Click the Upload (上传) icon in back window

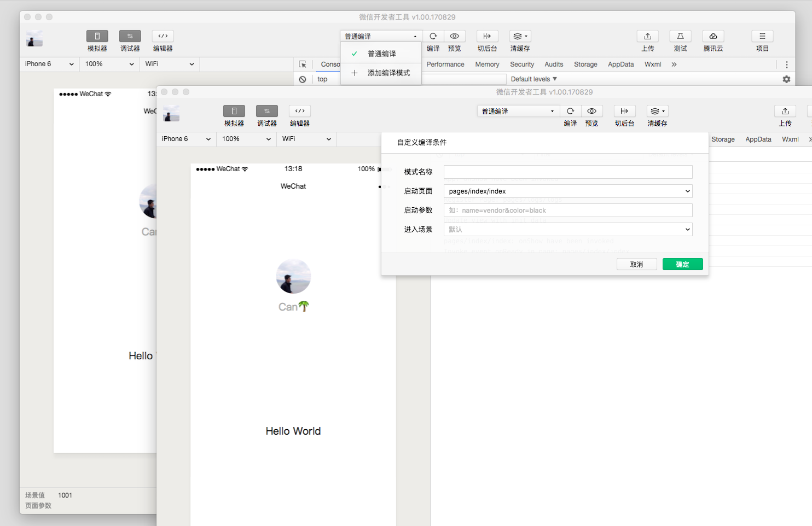[x=647, y=36]
